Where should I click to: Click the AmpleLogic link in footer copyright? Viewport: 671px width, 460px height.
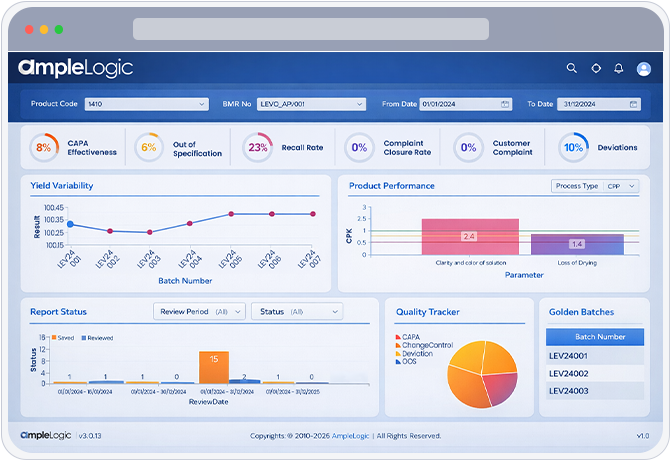357,436
